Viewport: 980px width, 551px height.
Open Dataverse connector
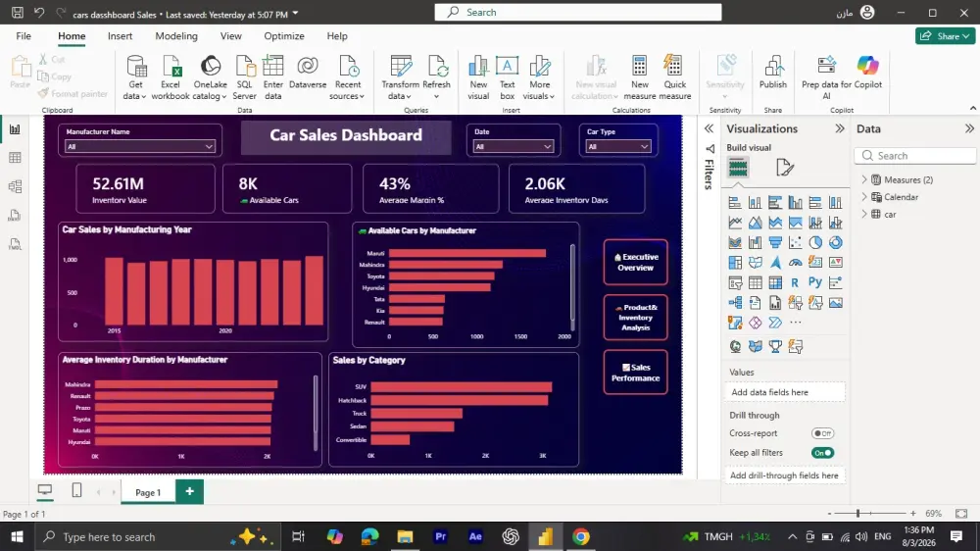point(308,73)
